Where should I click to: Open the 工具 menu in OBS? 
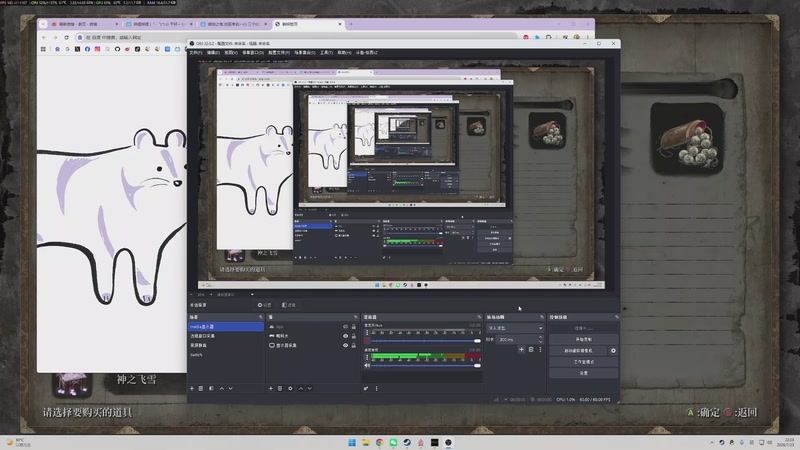(x=327, y=53)
